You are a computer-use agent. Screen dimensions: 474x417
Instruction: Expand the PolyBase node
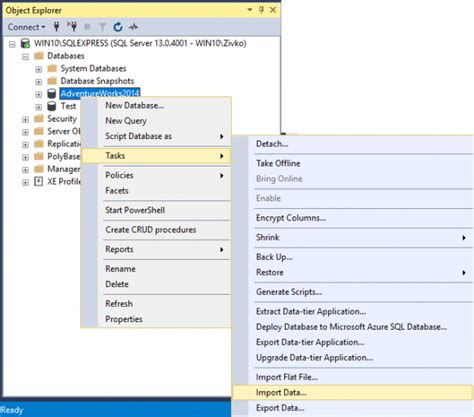[x=25, y=157]
